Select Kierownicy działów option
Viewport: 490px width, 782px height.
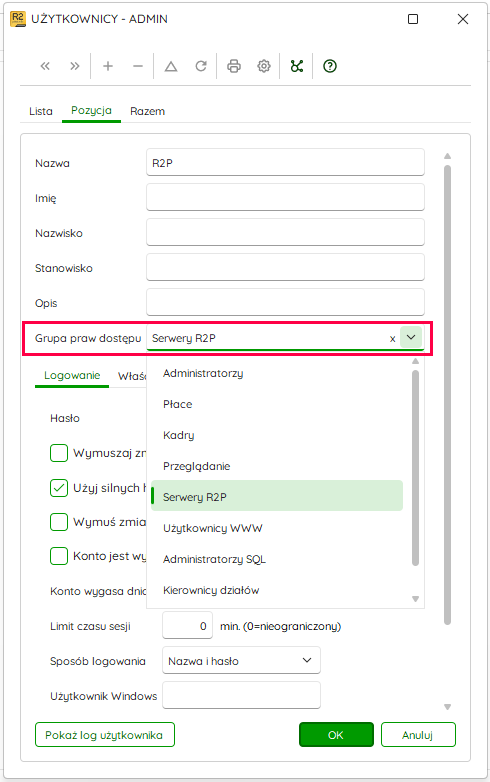point(277,590)
